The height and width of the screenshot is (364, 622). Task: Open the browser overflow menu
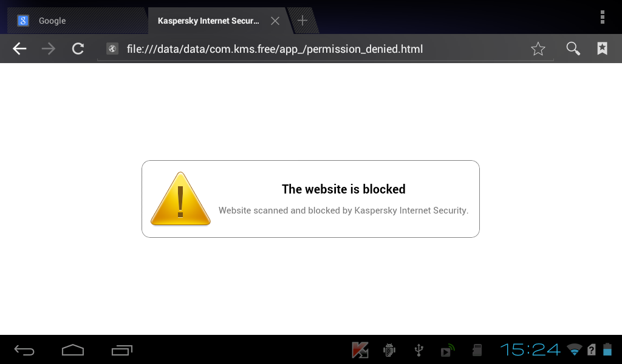602,18
